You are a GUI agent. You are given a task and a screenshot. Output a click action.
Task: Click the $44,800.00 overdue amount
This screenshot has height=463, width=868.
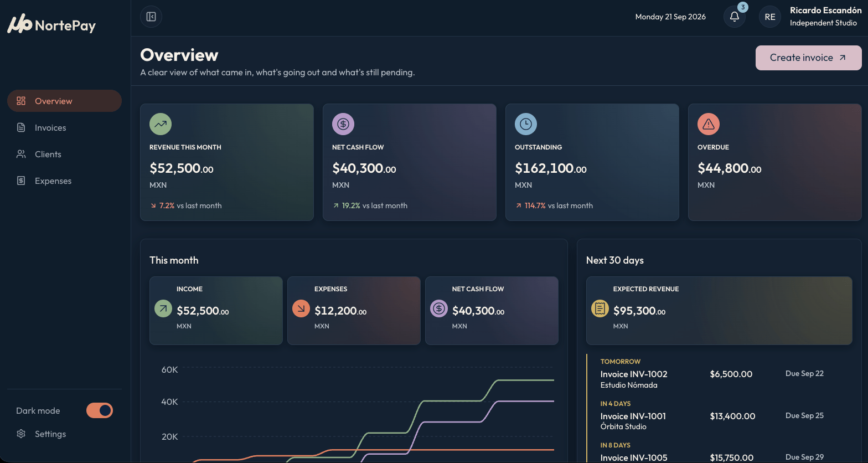[730, 168]
